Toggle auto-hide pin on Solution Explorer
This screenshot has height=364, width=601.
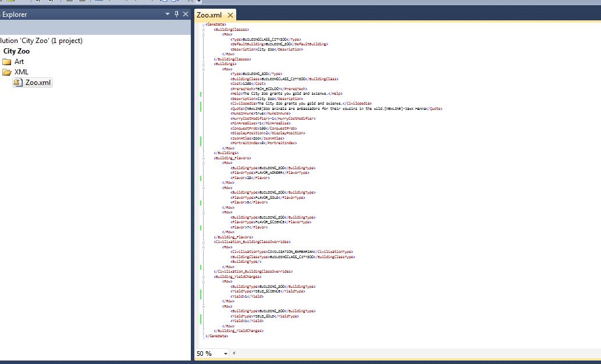(176, 14)
